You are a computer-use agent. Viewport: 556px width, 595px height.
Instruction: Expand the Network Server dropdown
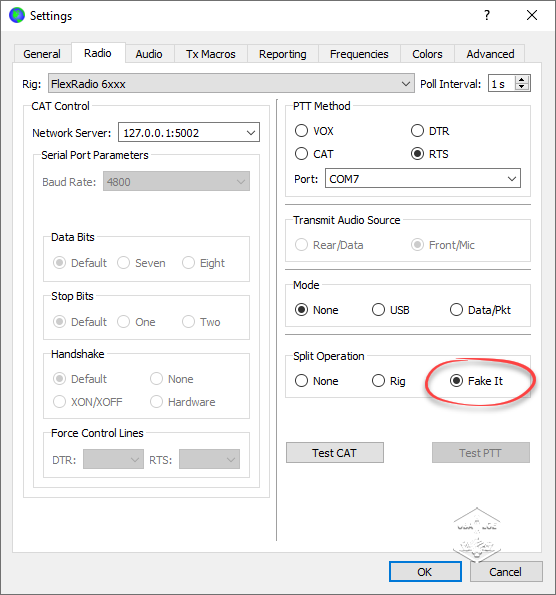[x=189, y=132]
